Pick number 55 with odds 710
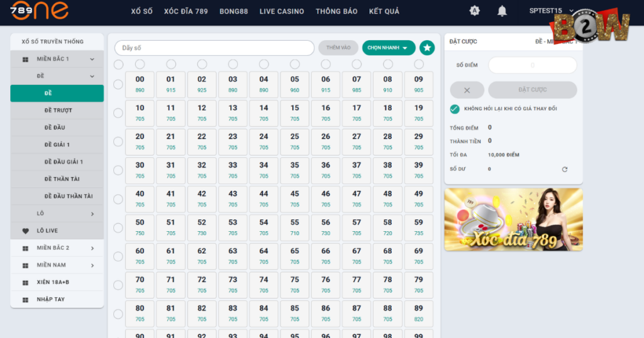 tap(295, 227)
